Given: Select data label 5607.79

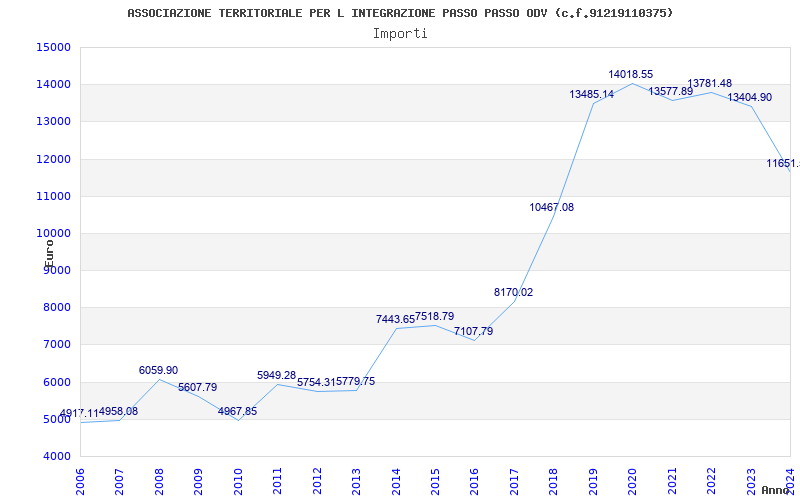Looking at the screenshot, I should 197,387.
